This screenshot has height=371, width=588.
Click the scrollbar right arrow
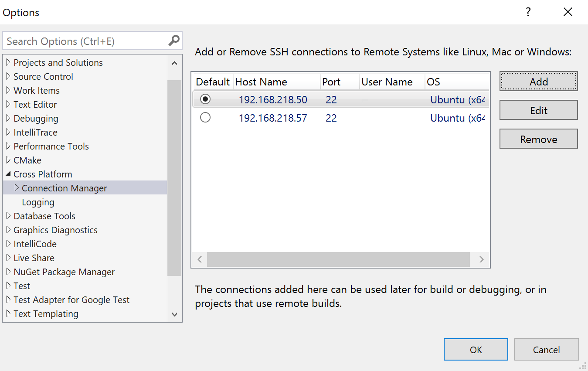[x=482, y=259]
